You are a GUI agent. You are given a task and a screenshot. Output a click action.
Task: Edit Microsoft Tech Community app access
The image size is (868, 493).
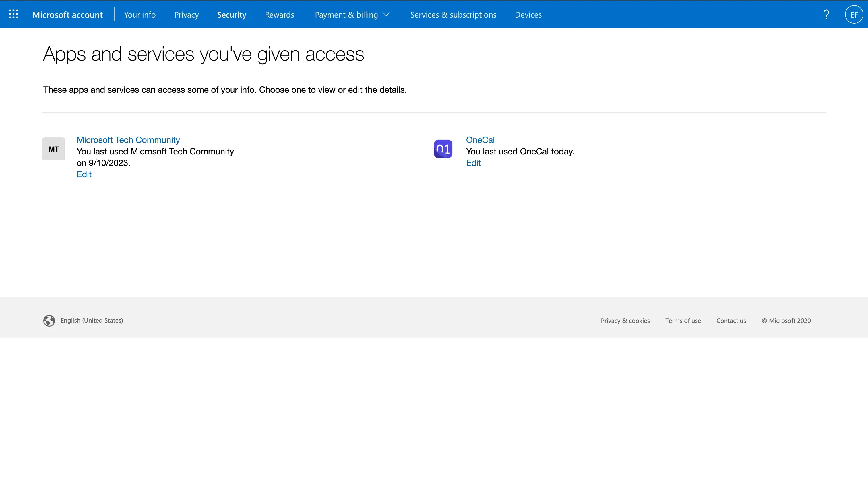[84, 174]
